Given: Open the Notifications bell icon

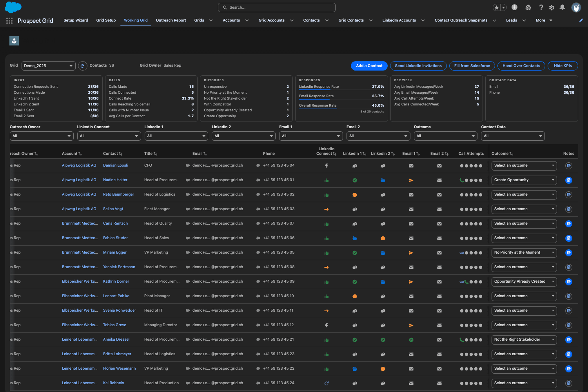Looking at the screenshot, I should point(562,7).
